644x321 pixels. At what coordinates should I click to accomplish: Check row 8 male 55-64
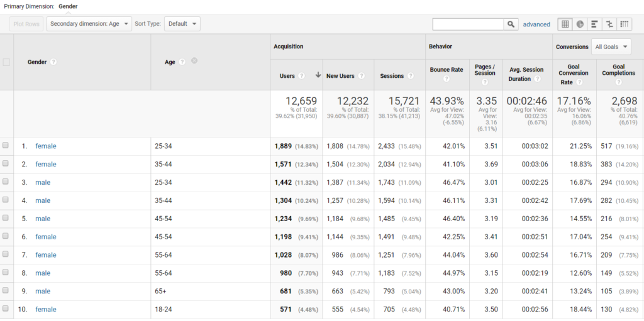pyautogui.click(x=5, y=272)
